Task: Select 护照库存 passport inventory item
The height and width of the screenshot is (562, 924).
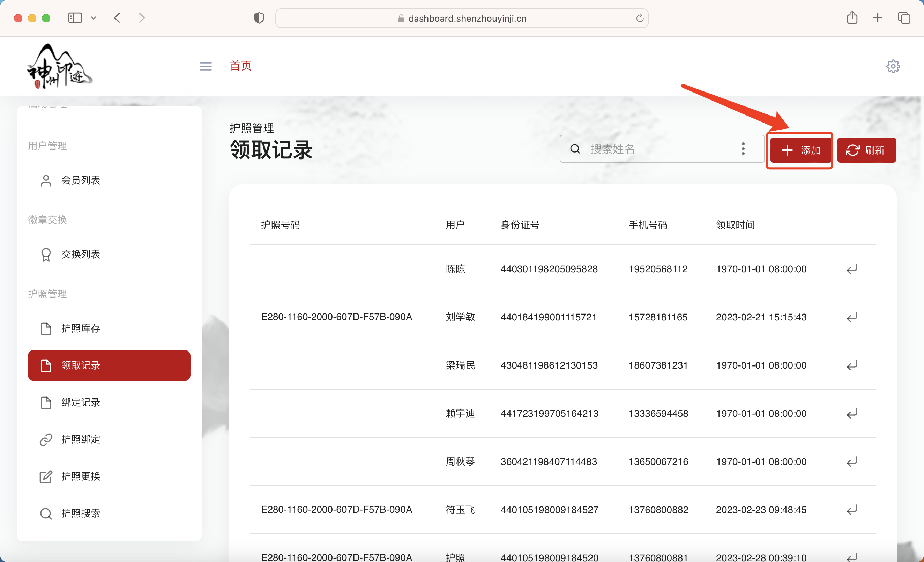Action: coord(81,328)
